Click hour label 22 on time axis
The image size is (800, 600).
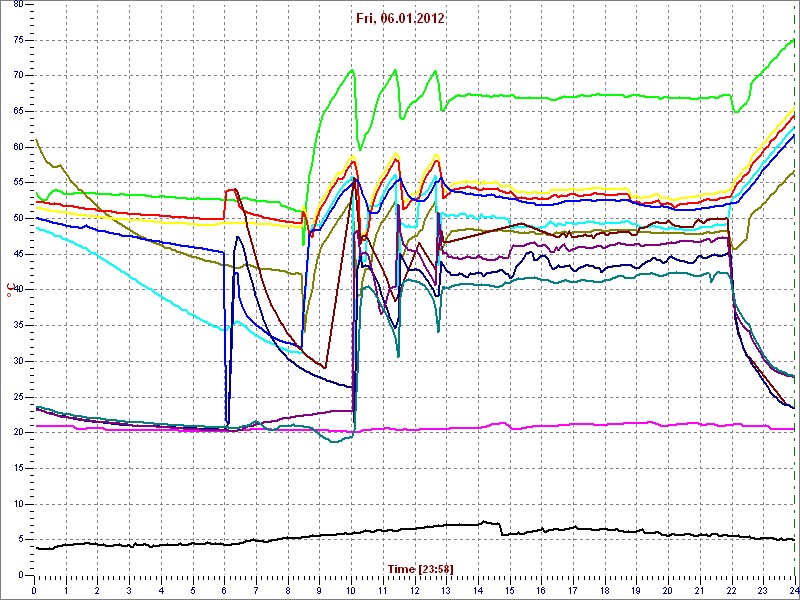[x=732, y=589]
